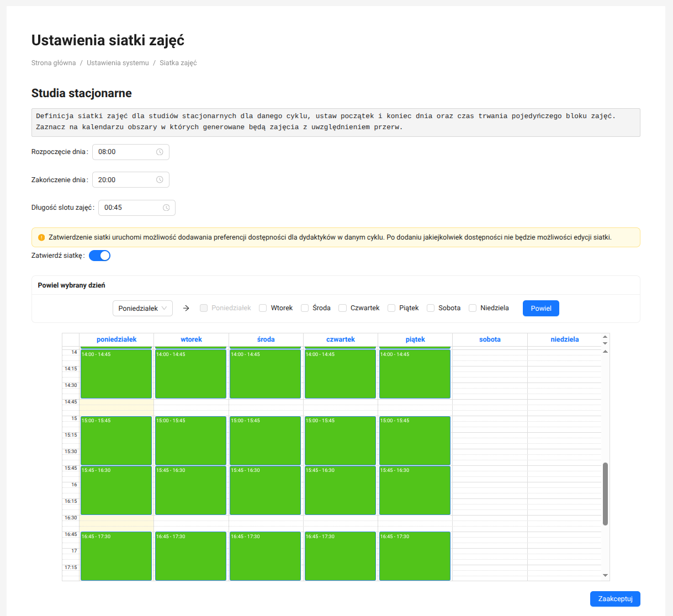
Task: Open the Poniedziałek day dropdown
Action: (x=142, y=308)
